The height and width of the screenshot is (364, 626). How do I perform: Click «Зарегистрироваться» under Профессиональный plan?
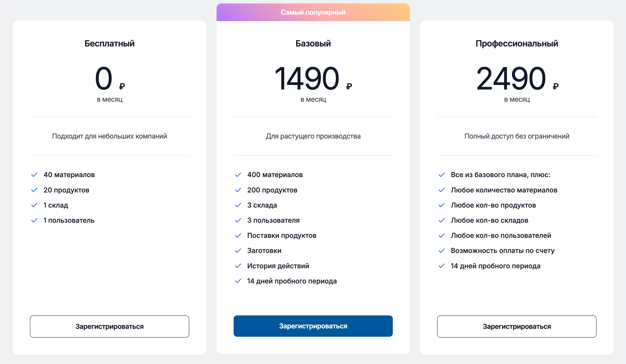[517, 326]
